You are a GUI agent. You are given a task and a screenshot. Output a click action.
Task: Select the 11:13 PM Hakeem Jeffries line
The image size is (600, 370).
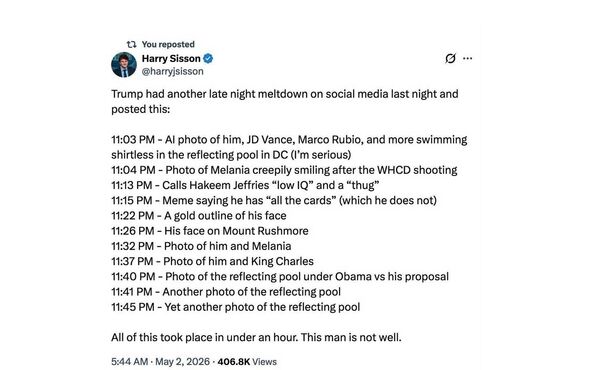coord(245,185)
